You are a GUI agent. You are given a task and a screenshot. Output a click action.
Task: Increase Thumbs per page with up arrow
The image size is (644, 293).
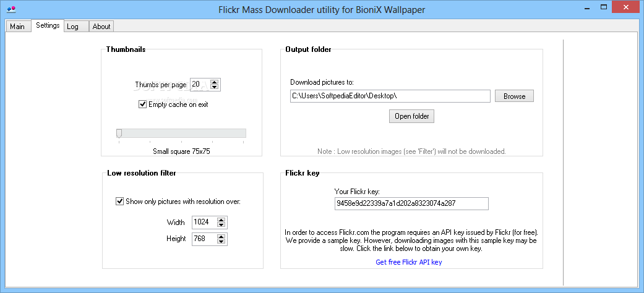coord(215,82)
